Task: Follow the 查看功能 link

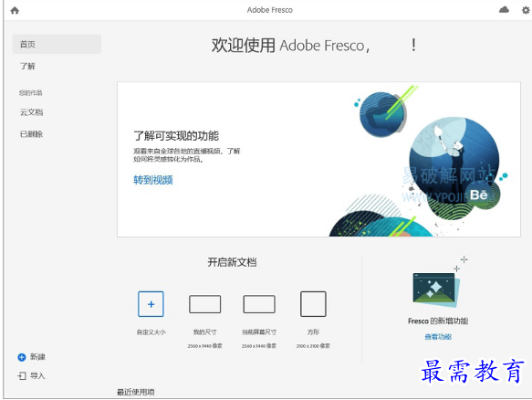Action: pos(438,337)
